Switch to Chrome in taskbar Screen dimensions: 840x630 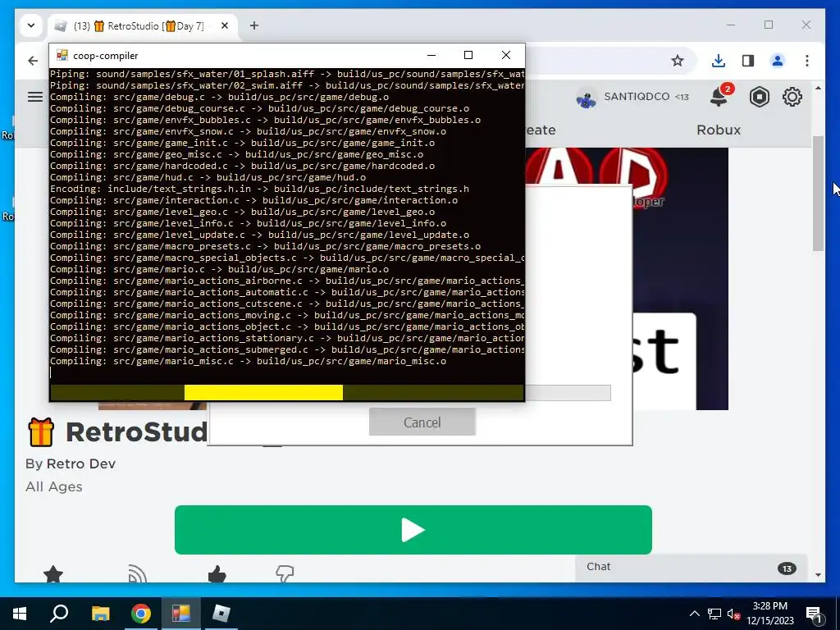point(141,614)
